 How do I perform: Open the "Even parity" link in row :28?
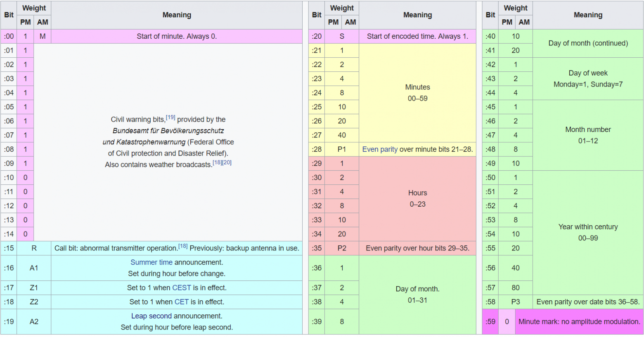click(x=380, y=149)
